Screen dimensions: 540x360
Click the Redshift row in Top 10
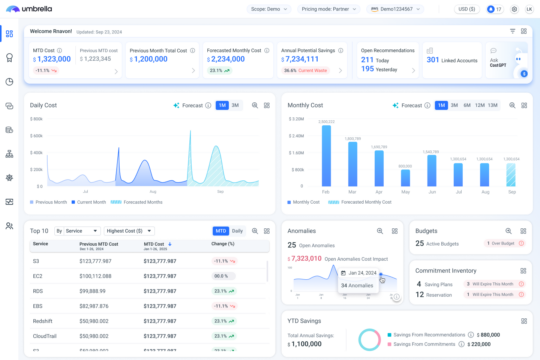[149, 321]
